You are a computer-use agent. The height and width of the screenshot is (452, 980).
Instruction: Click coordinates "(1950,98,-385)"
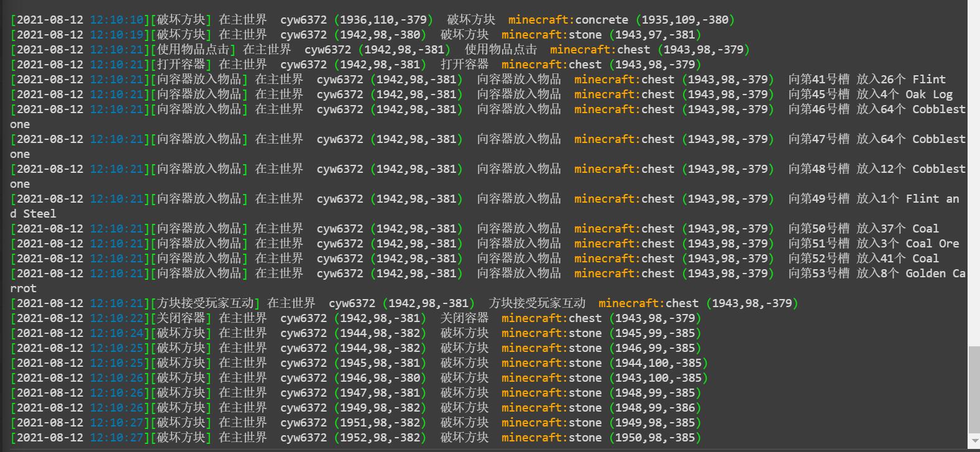[x=655, y=438]
